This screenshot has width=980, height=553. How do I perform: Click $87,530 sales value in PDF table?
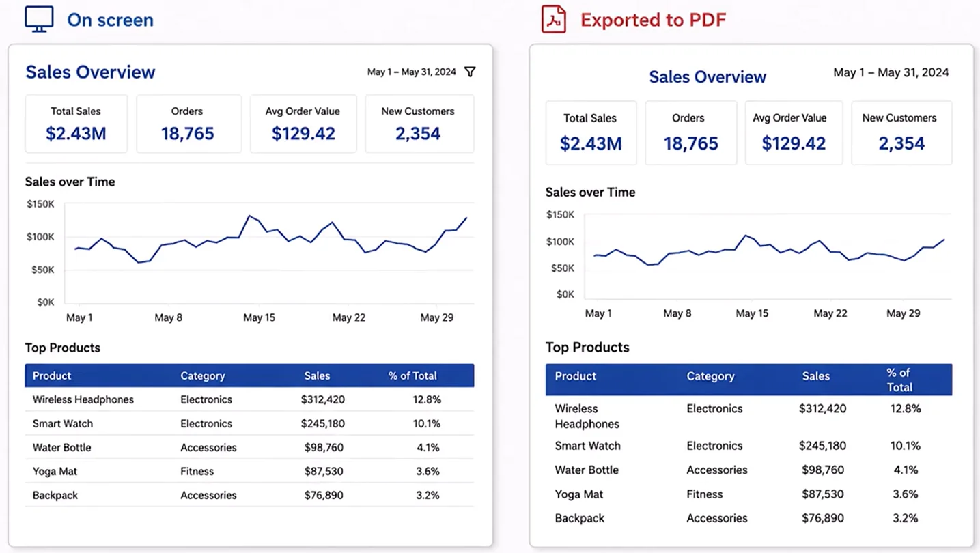click(x=823, y=494)
